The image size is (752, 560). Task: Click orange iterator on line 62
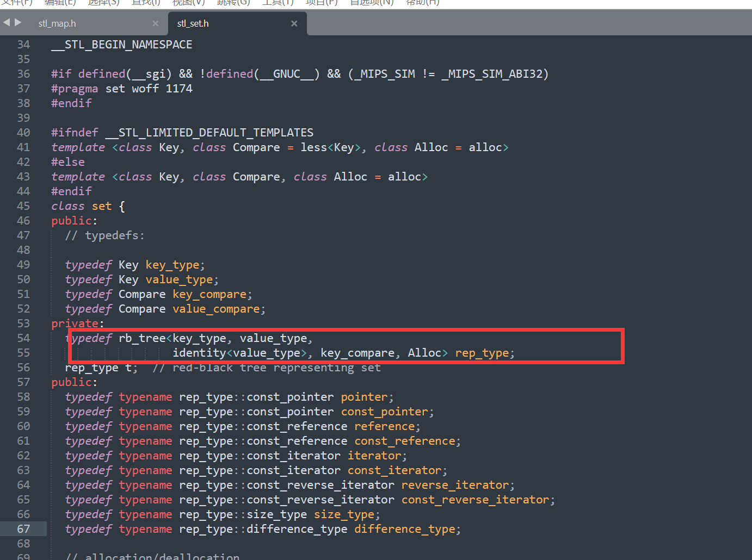(374, 456)
